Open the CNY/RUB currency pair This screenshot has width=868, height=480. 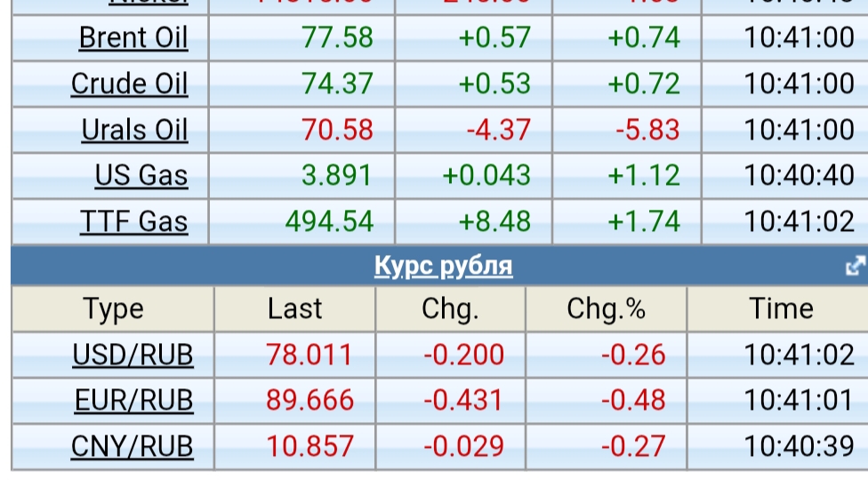point(132,445)
